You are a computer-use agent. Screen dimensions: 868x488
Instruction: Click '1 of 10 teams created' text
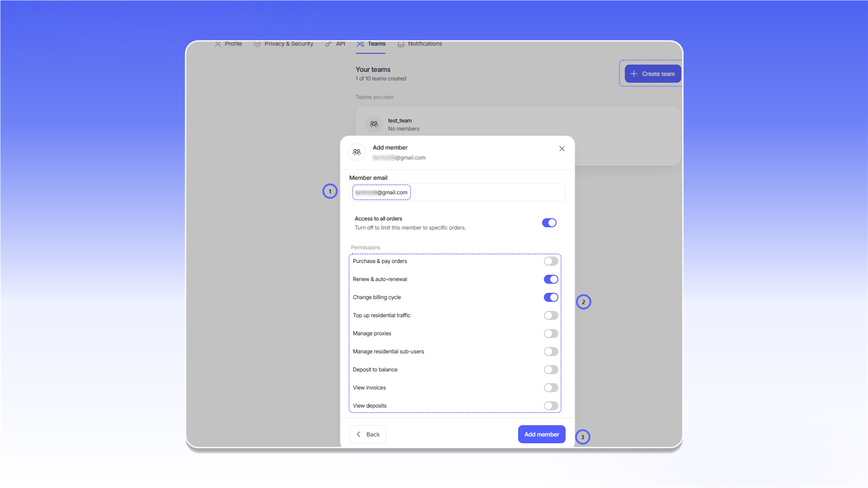click(381, 79)
